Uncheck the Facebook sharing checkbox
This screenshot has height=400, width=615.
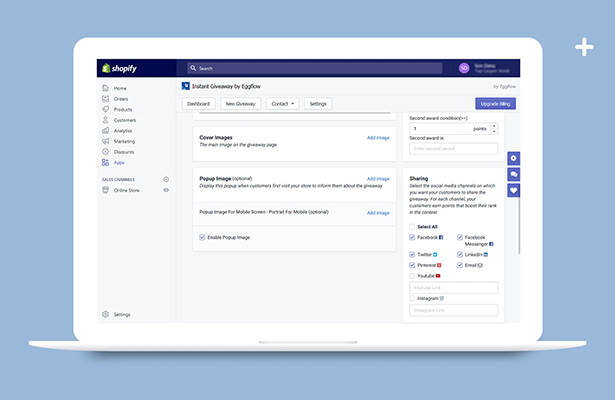pos(412,238)
